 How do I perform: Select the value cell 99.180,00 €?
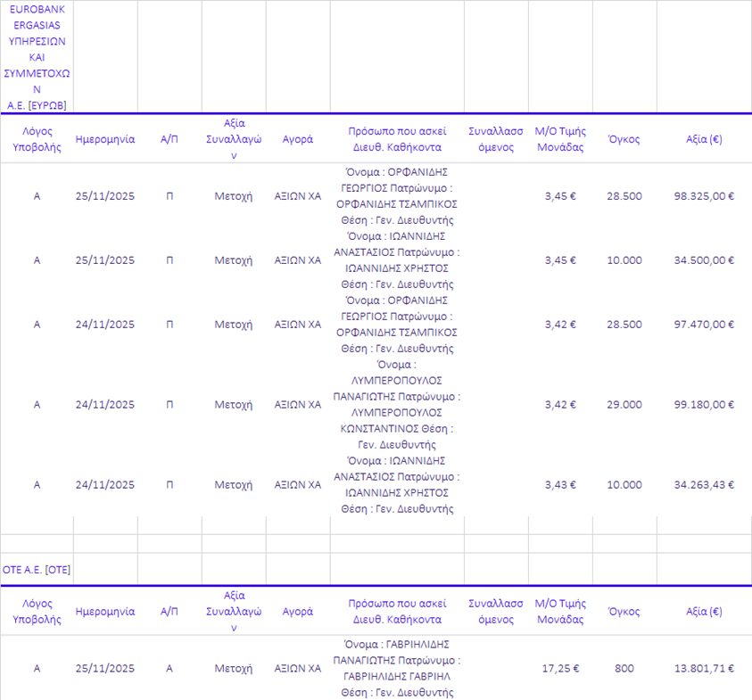704,405
